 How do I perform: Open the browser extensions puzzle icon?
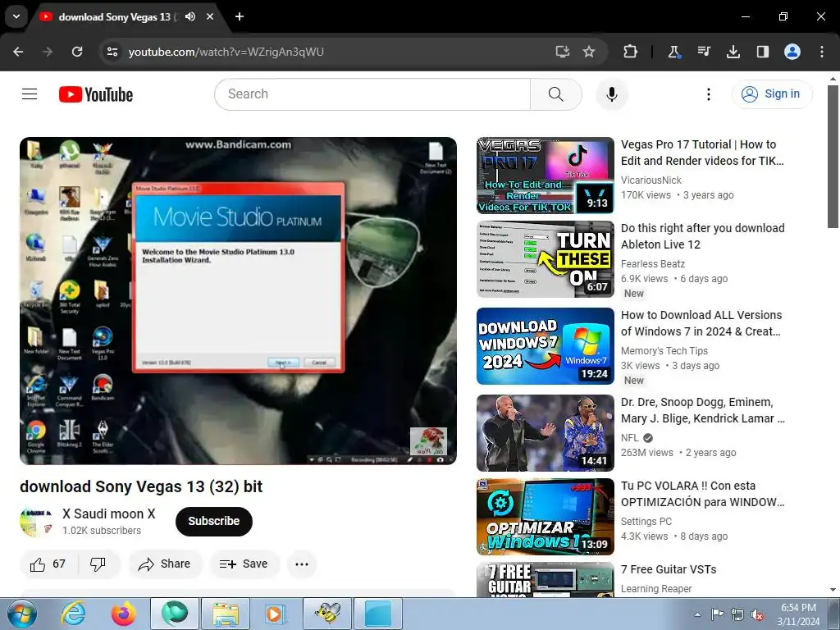(x=631, y=52)
